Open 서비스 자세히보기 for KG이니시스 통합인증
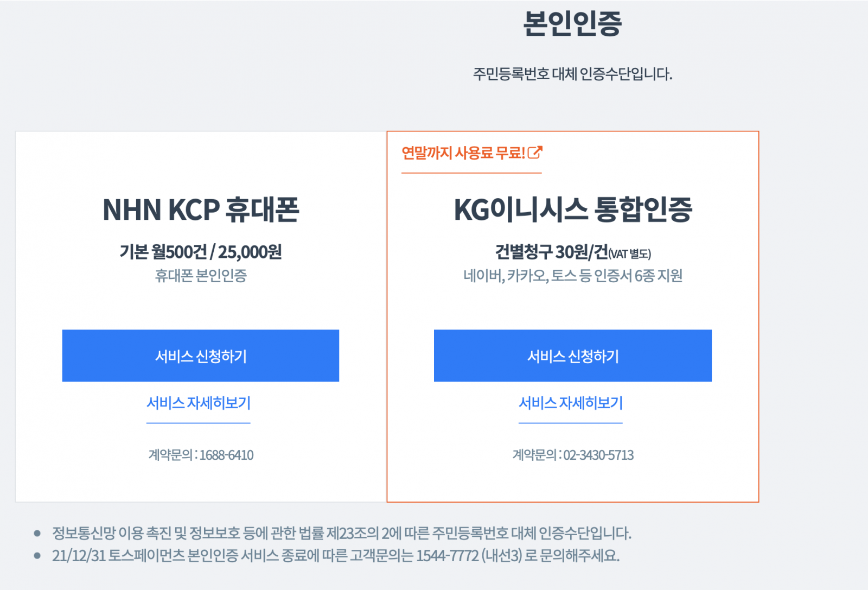This screenshot has width=868, height=590. pos(571,403)
